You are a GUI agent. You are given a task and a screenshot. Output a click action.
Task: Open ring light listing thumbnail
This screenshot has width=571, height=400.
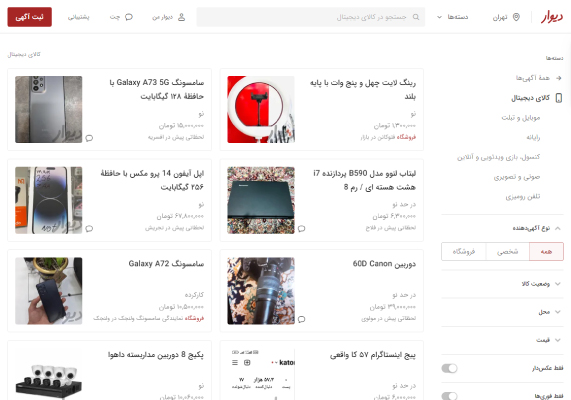tap(261, 109)
